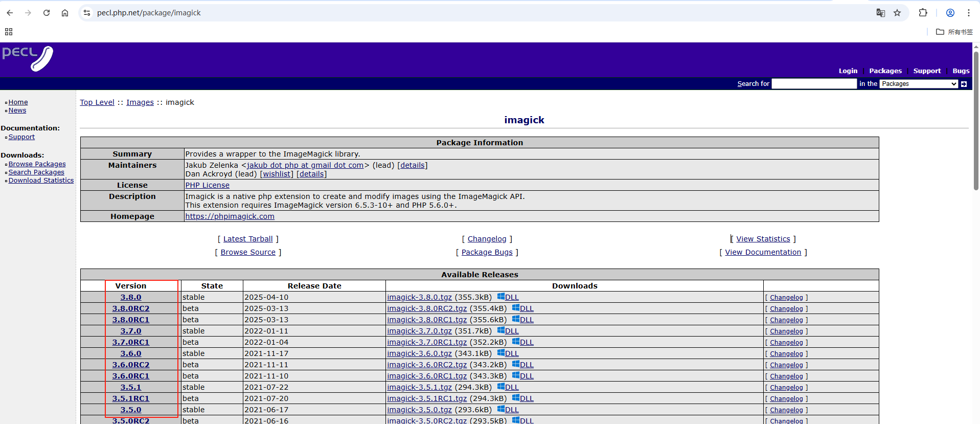Open Support under Documentation sidebar

(21, 137)
